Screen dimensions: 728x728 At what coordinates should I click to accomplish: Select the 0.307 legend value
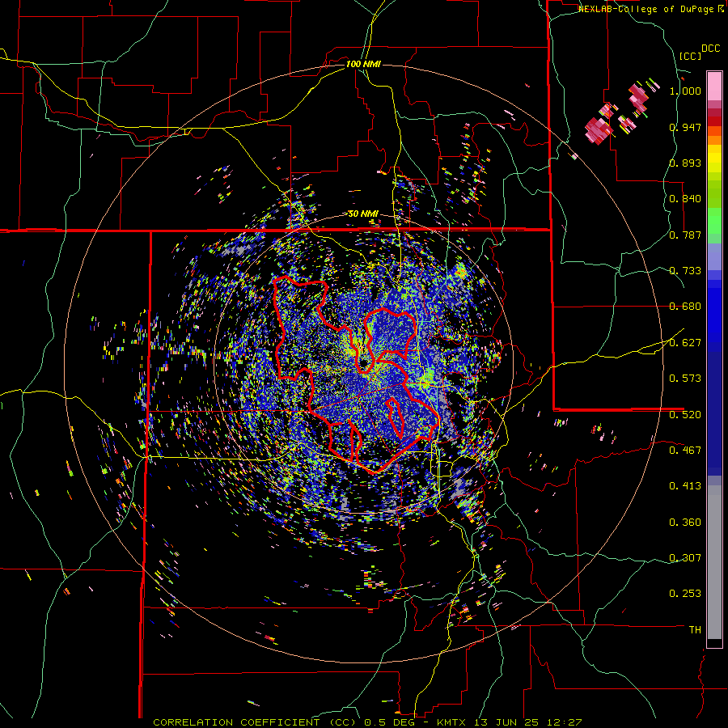[x=685, y=557]
